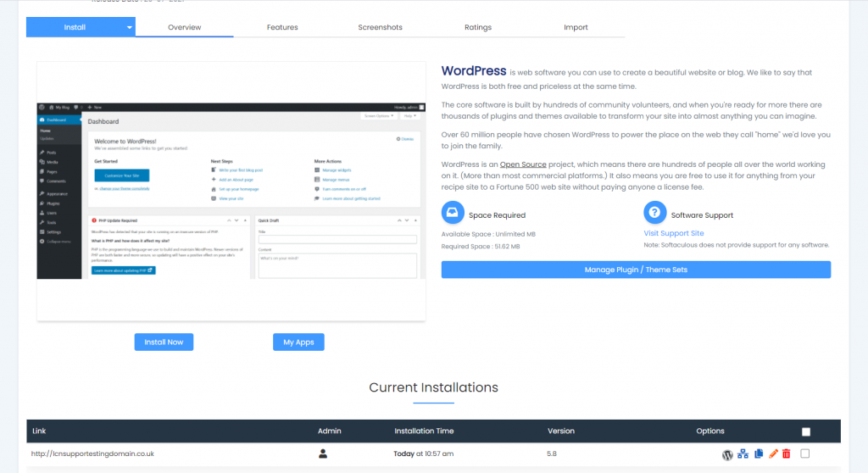Click 'Available Space : Unlimited MB' text

point(488,234)
